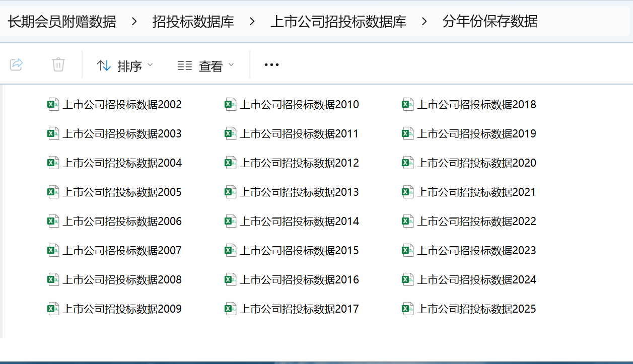Select Excel icon of 上市公司招投标数据2013
The width and height of the screenshot is (633, 364).
tap(231, 192)
